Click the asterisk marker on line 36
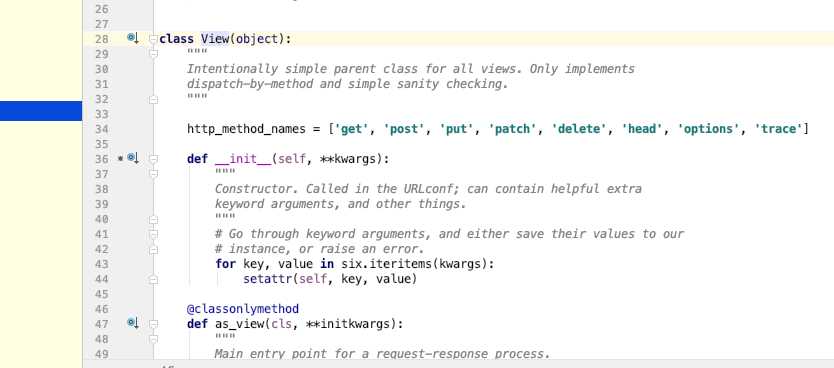 (x=120, y=158)
